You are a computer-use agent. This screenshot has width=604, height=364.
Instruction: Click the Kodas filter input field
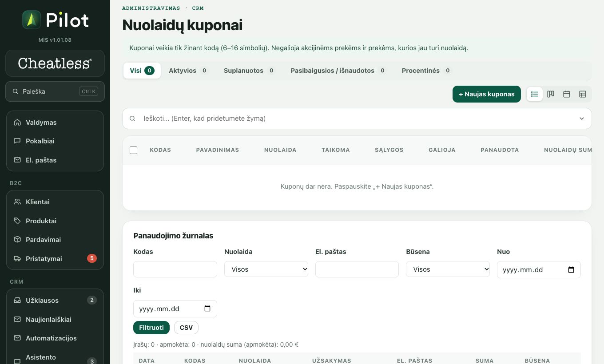tap(175, 269)
